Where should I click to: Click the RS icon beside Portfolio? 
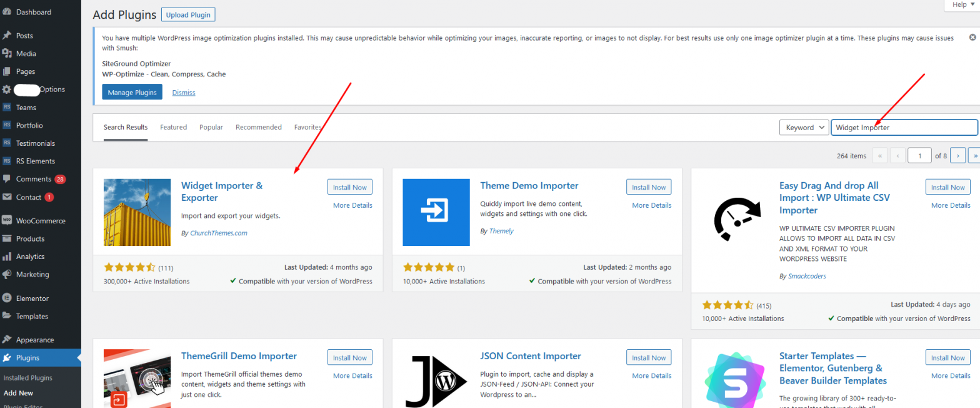[7, 125]
